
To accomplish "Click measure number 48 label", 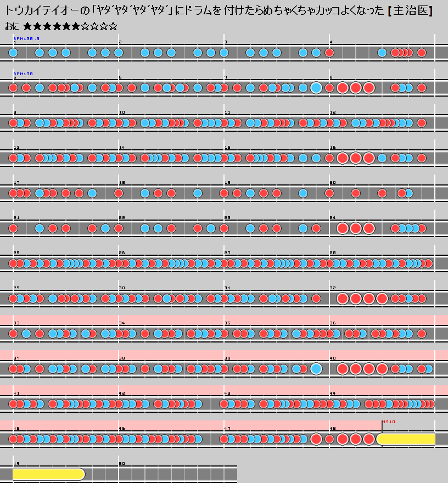I will [x=333, y=429].
